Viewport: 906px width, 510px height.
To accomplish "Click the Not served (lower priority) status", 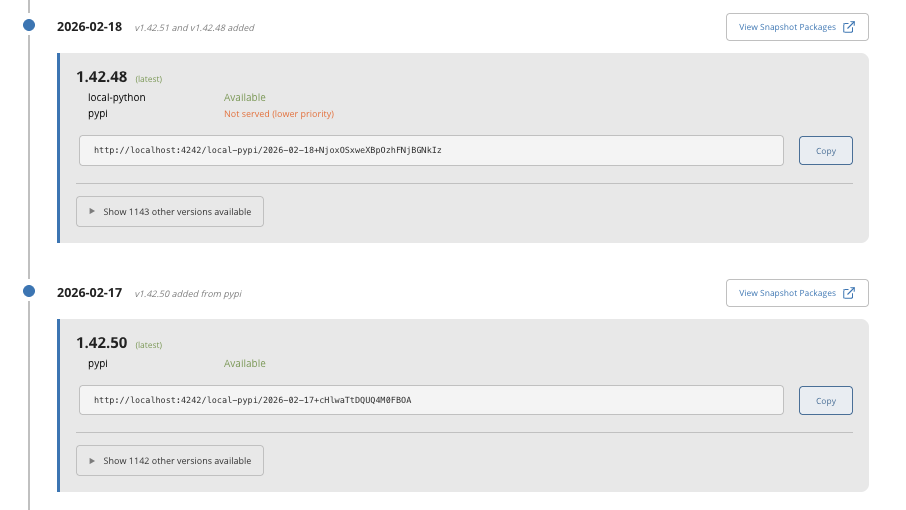I will click(278, 114).
